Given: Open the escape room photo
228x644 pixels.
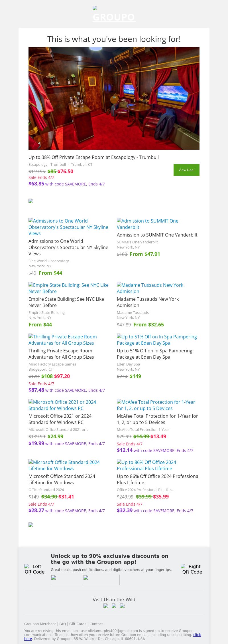Looking at the screenshot, I should tap(114, 98).
